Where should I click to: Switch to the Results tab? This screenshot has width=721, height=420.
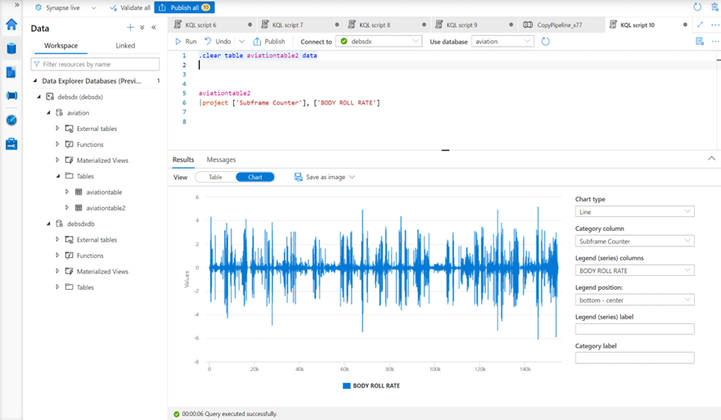pos(183,160)
